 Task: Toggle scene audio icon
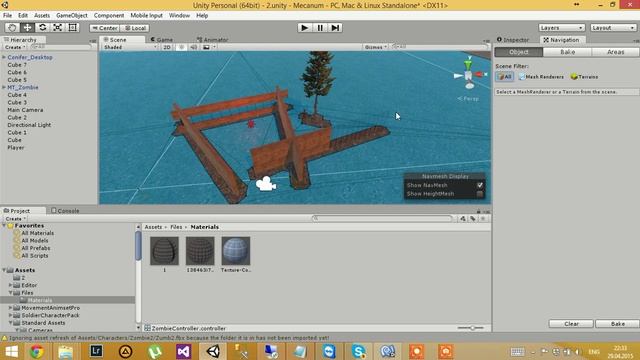[193, 47]
